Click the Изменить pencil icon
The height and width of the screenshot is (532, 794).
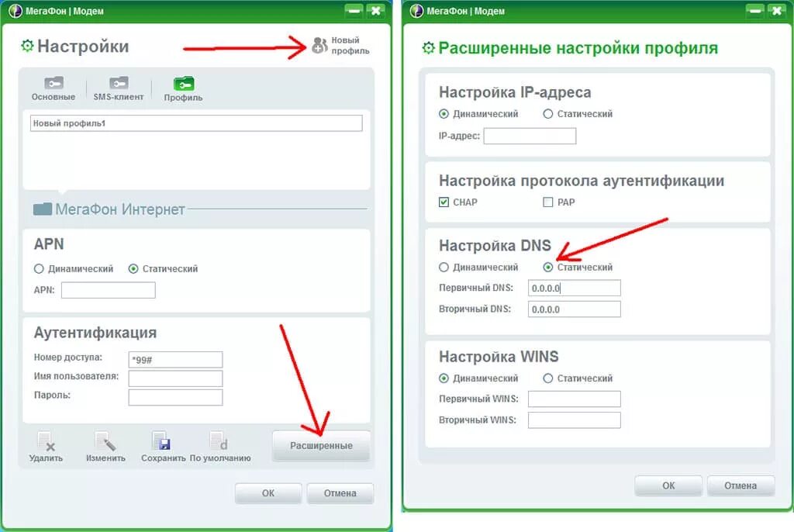[x=105, y=441]
